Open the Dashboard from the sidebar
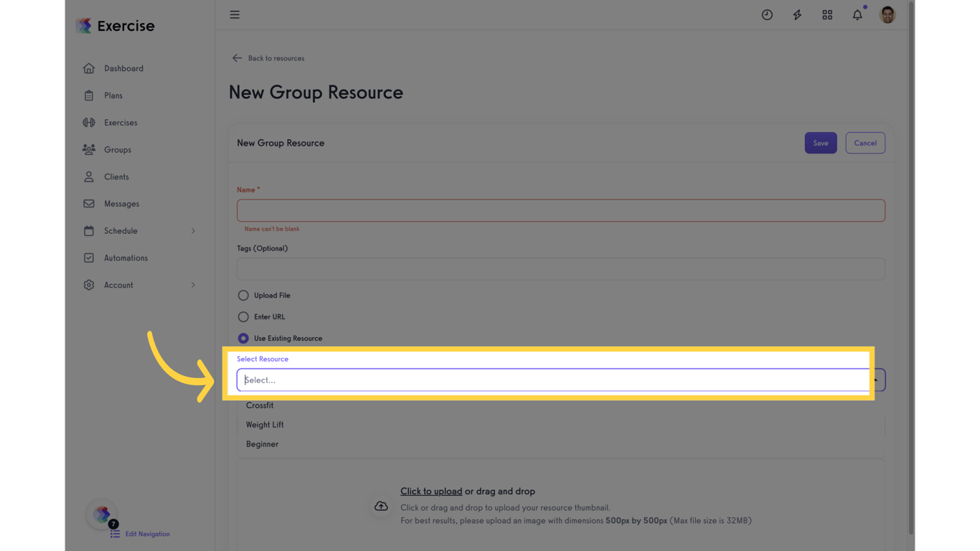980x551 pixels. point(123,68)
